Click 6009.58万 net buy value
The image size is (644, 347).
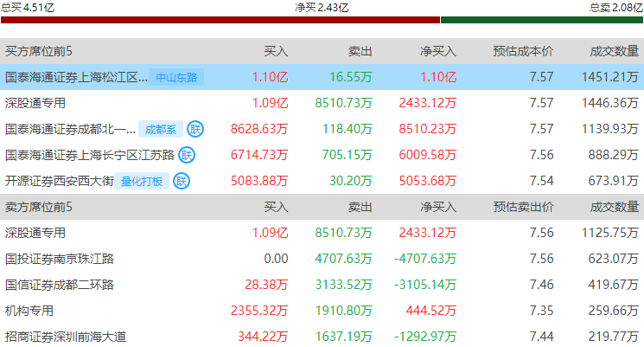[428, 155]
